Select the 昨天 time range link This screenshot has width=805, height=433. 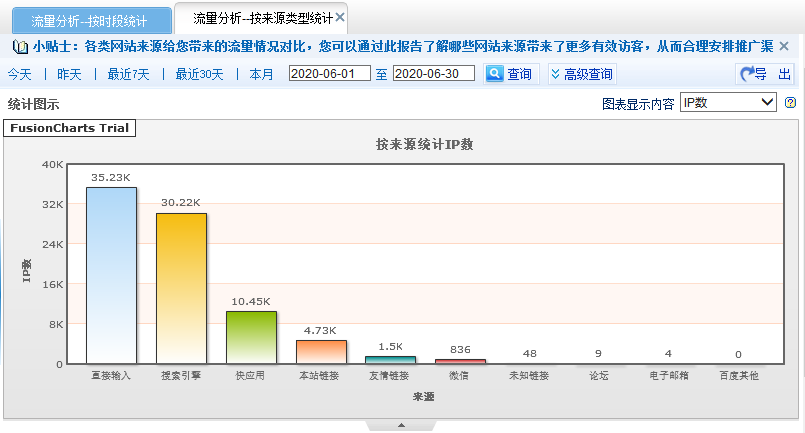(x=69, y=74)
